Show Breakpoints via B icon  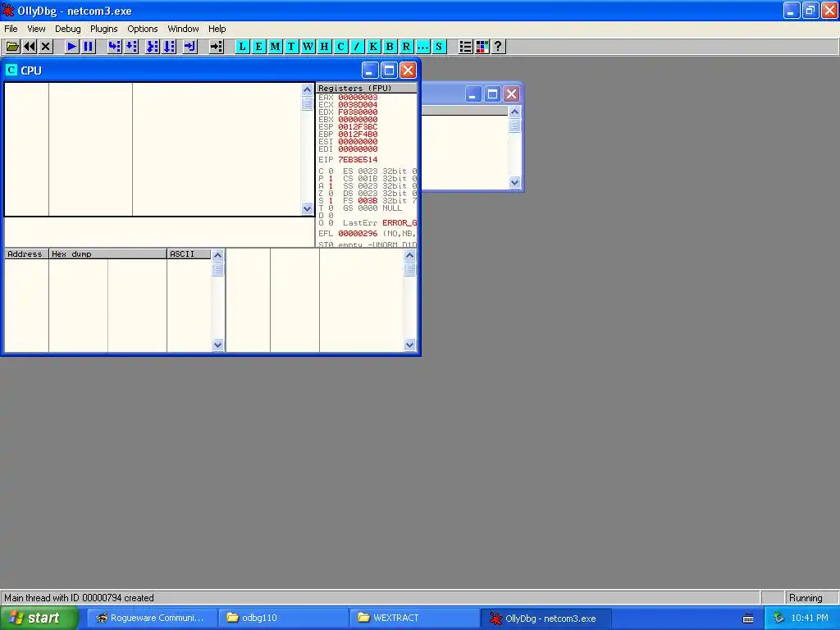point(390,47)
